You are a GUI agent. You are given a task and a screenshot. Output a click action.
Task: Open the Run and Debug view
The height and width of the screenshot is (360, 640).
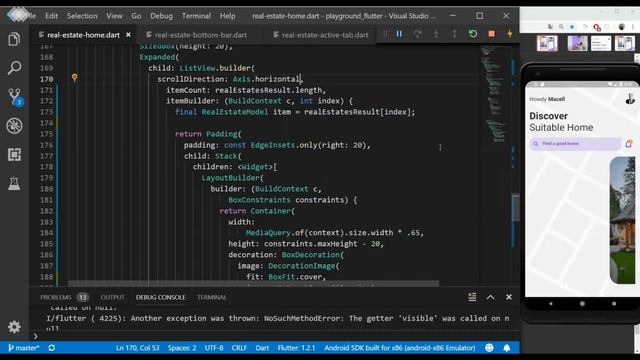coord(14,126)
